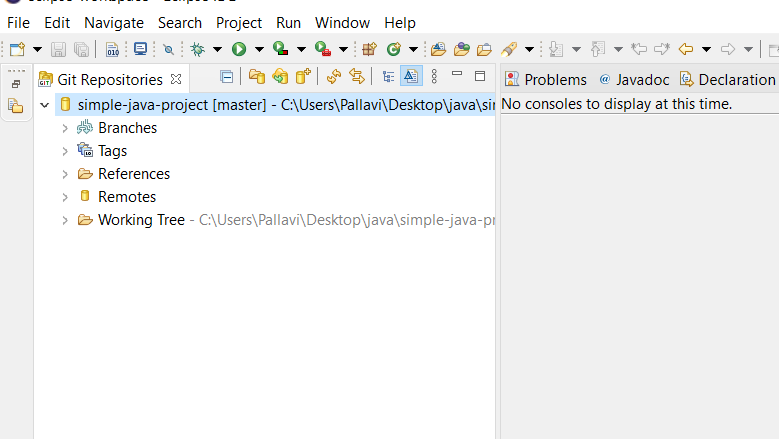The height and width of the screenshot is (439, 779).
Task: Select the Remotes tree item
Action: (x=127, y=197)
